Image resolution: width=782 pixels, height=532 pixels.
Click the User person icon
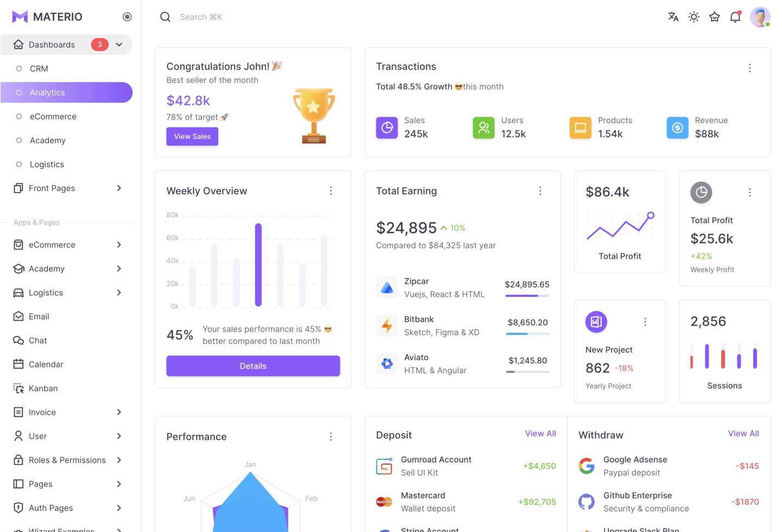click(x=18, y=436)
